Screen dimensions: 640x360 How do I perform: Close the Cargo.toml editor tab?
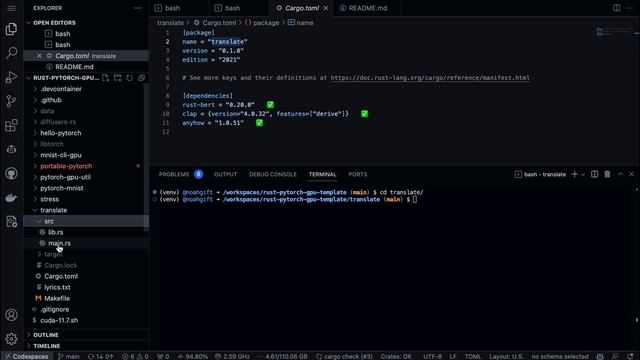point(326,8)
